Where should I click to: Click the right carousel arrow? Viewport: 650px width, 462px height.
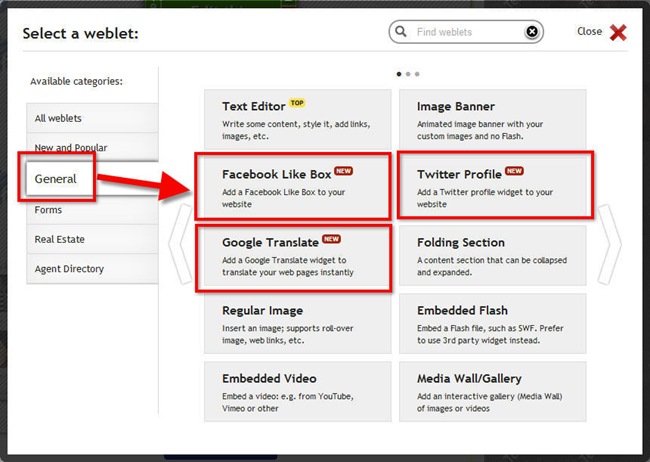coord(609,244)
